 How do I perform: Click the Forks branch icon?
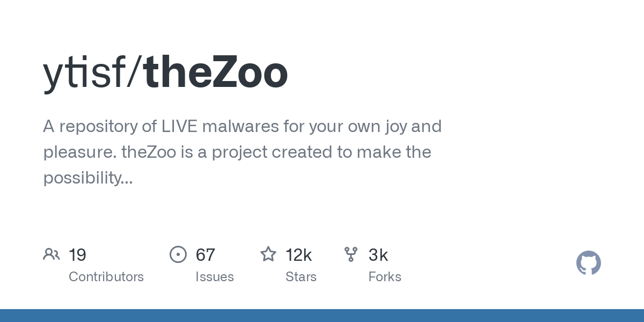point(351,254)
